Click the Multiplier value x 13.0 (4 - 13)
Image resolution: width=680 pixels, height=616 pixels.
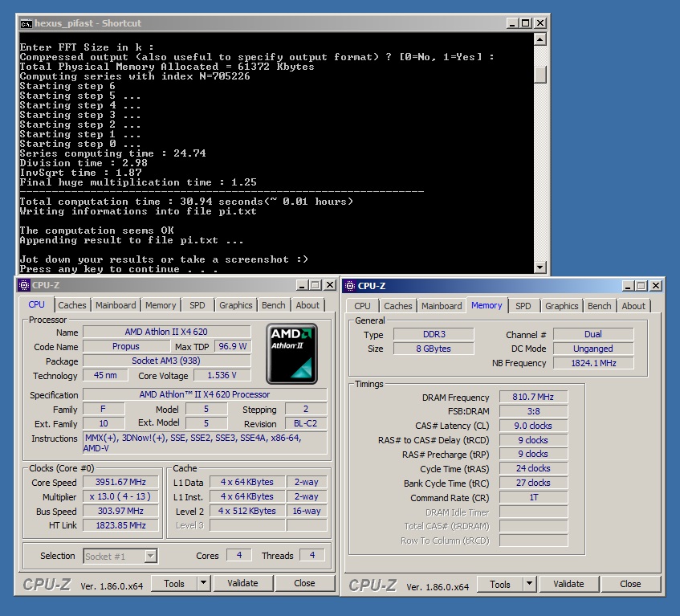(x=120, y=496)
